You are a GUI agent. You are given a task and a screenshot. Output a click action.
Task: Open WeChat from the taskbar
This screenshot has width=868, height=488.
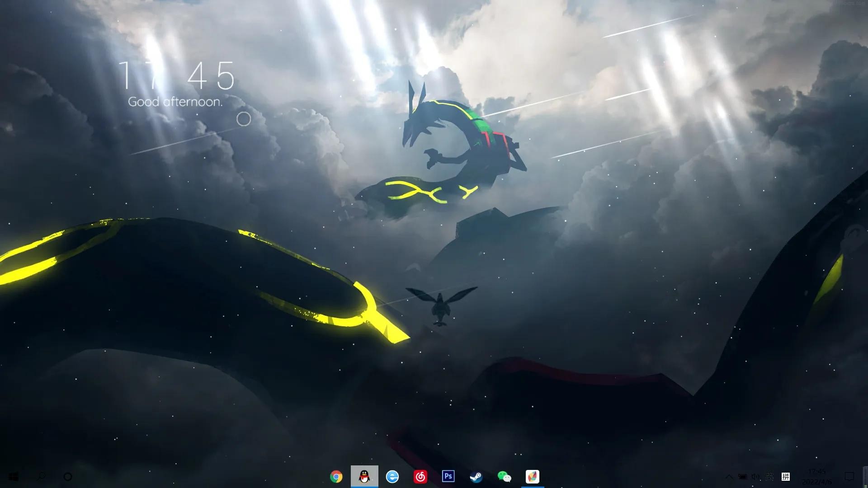click(x=504, y=477)
